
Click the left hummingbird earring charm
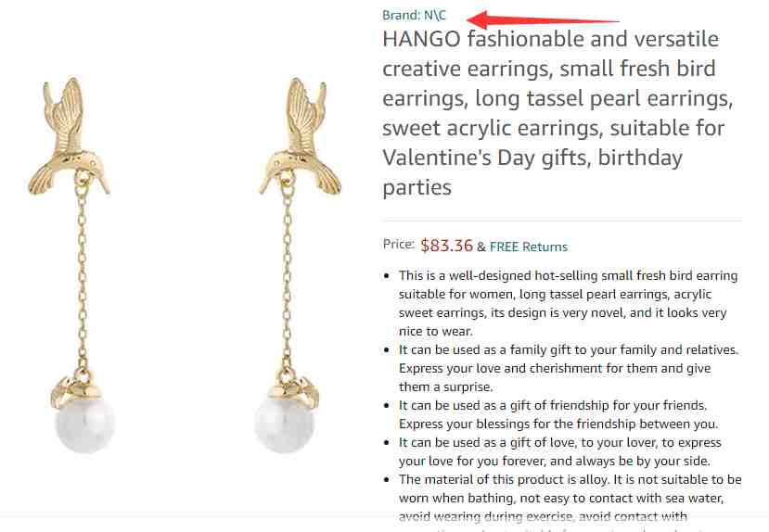click(x=68, y=137)
